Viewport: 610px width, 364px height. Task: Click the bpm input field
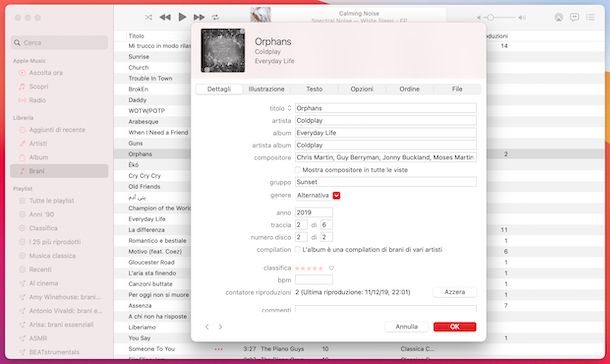[314, 280]
